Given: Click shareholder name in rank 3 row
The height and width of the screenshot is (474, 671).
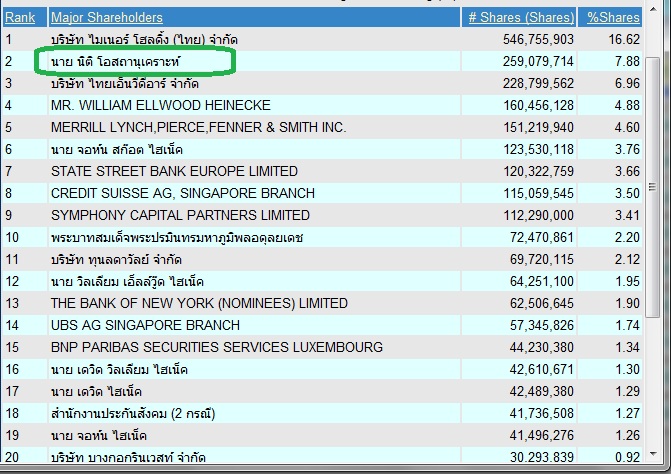Looking at the screenshot, I should pyautogui.click(x=125, y=83).
